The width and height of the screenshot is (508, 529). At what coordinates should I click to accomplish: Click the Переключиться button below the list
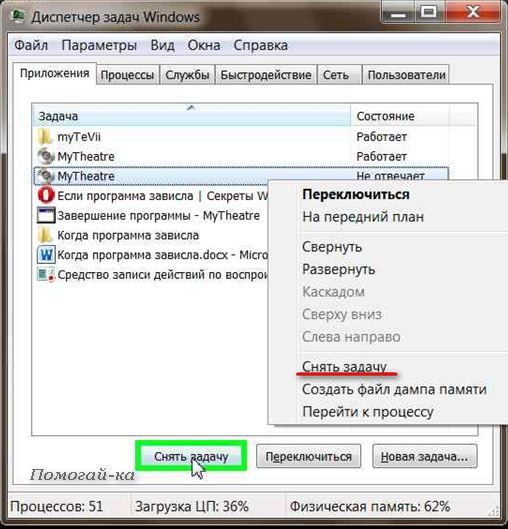tap(308, 456)
